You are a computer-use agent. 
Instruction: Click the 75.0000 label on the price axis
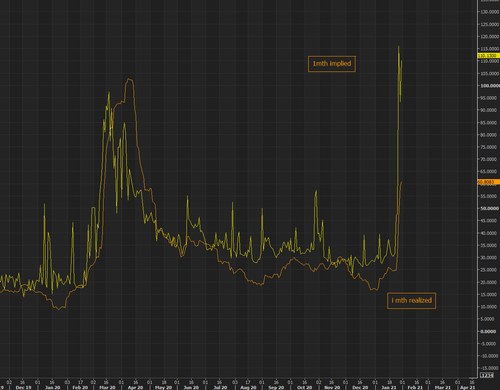click(x=489, y=147)
